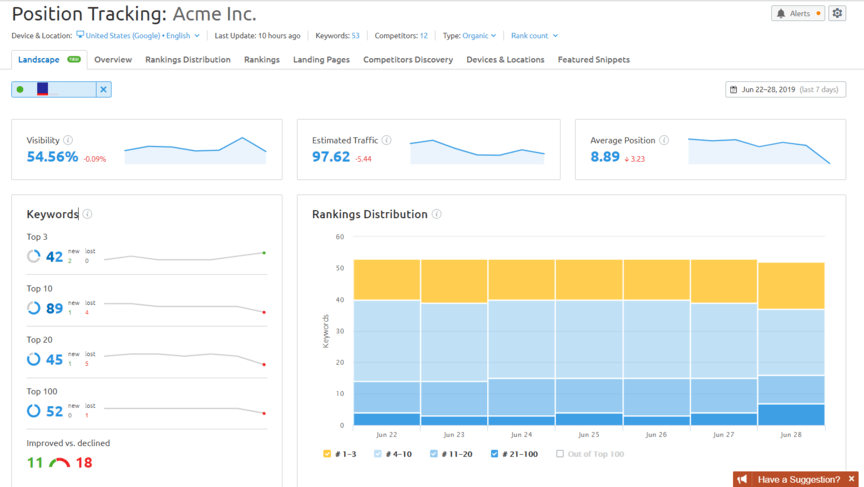Click the Estimated Traffic info icon

pos(387,140)
